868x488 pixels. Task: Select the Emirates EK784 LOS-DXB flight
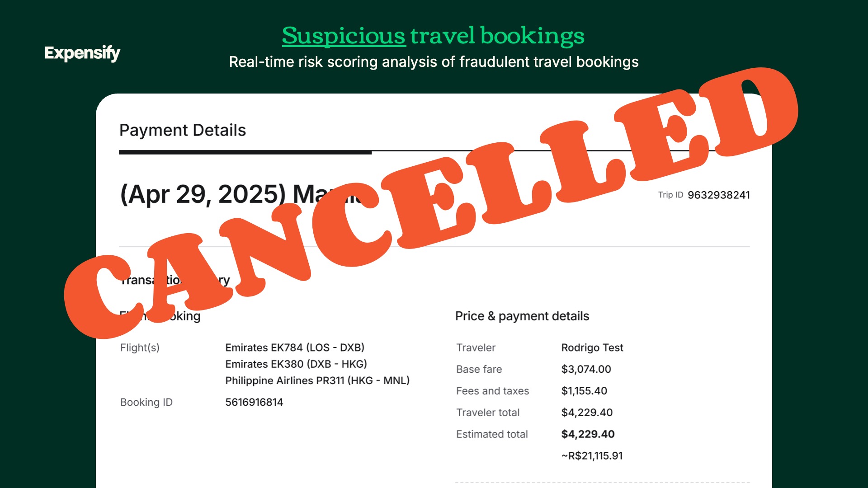click(x=295, y=347)
